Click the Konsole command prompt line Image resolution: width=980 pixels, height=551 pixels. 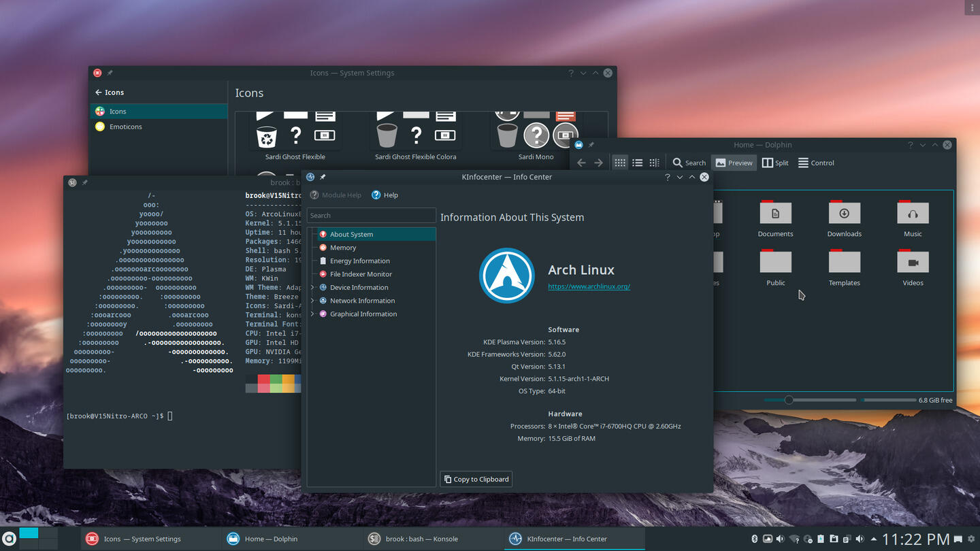point(120,416)
